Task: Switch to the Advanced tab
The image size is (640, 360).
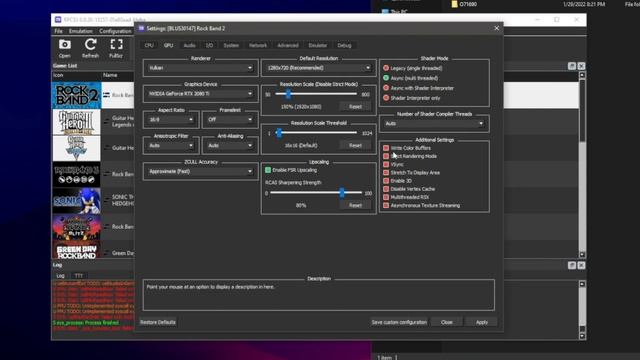Action: click(288, 45)
